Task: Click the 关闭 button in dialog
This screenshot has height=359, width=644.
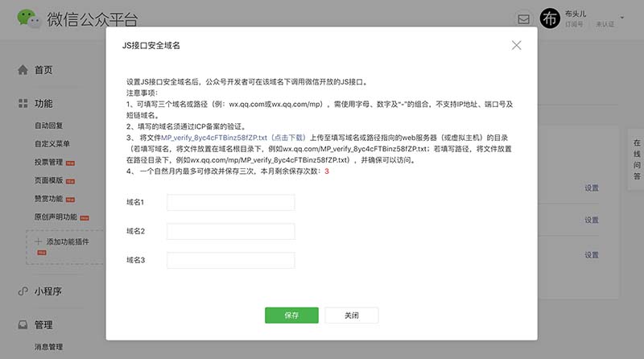Action: click(352, 315)
